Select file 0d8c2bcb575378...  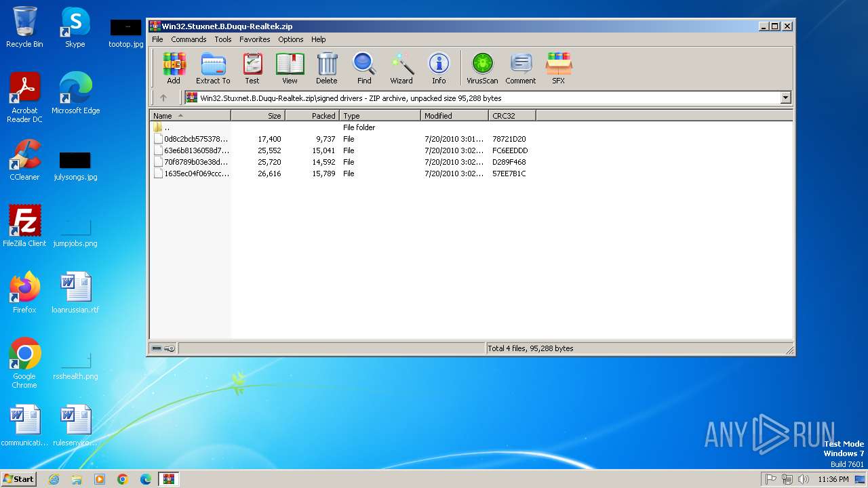click(x=191, y=139)
